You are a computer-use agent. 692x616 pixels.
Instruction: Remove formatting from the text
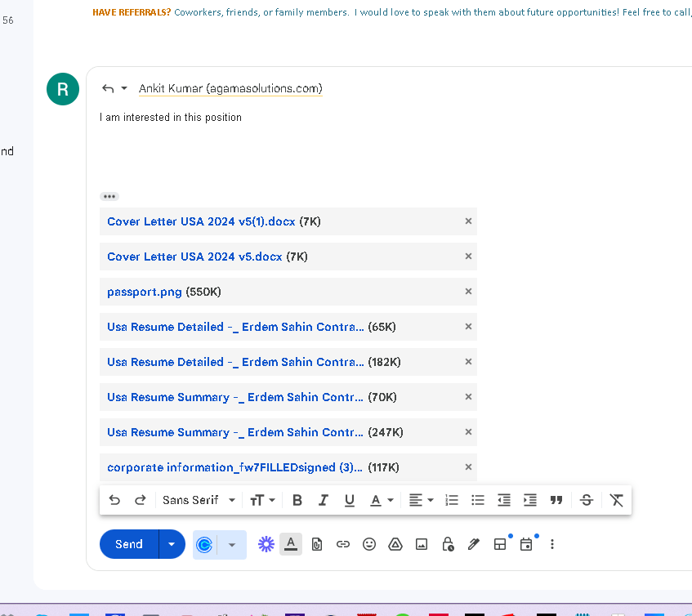tap(616, 500)
